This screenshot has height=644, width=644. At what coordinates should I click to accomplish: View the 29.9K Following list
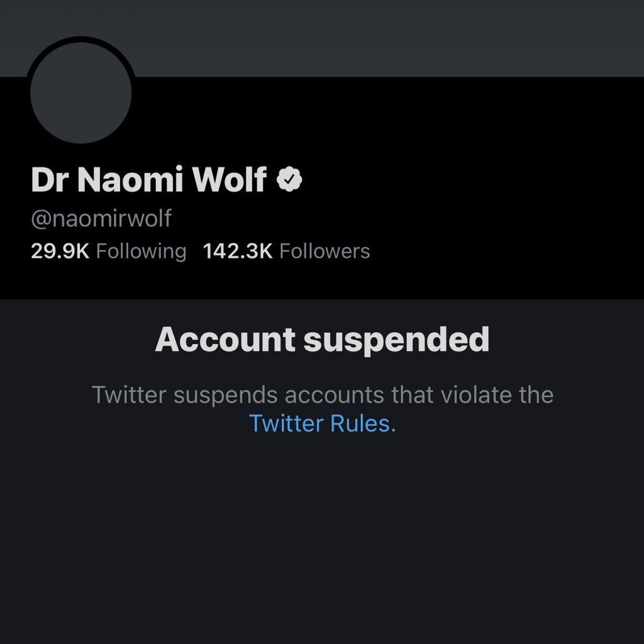click(108, 251)
